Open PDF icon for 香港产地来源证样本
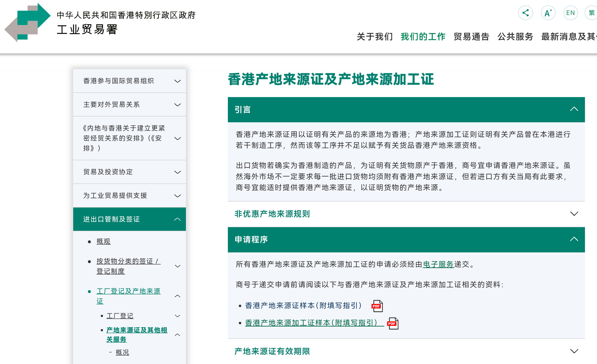Screen dimensions: 597x364 tap(377, 306)
